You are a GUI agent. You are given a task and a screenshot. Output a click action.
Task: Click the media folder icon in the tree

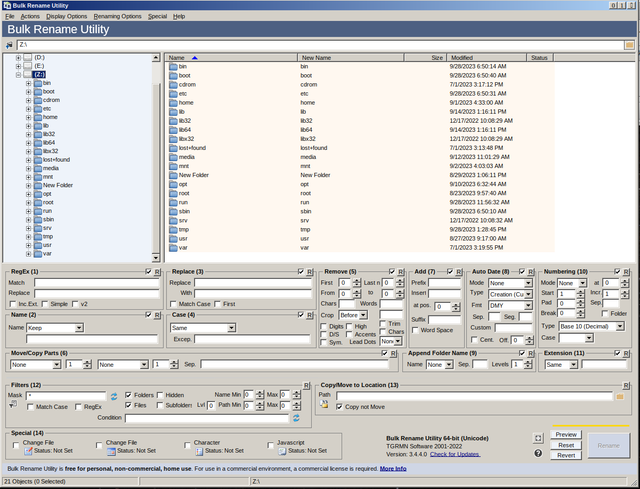[38, 169]
